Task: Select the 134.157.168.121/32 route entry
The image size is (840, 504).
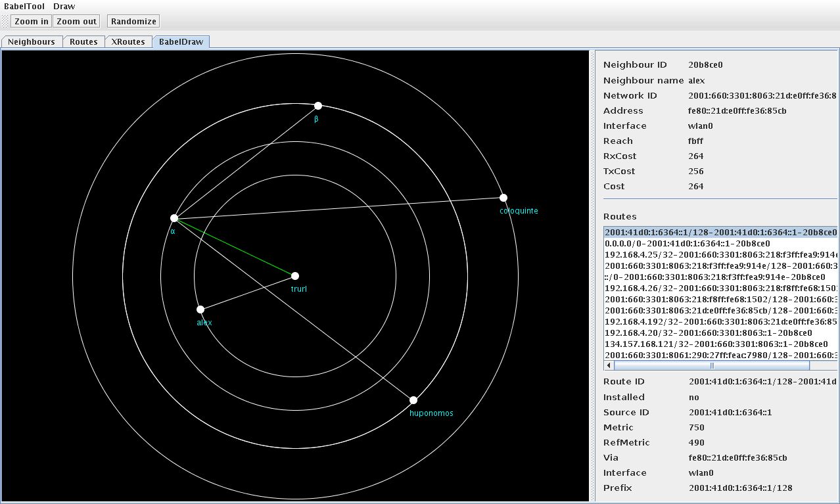Action: click(715, 344)
